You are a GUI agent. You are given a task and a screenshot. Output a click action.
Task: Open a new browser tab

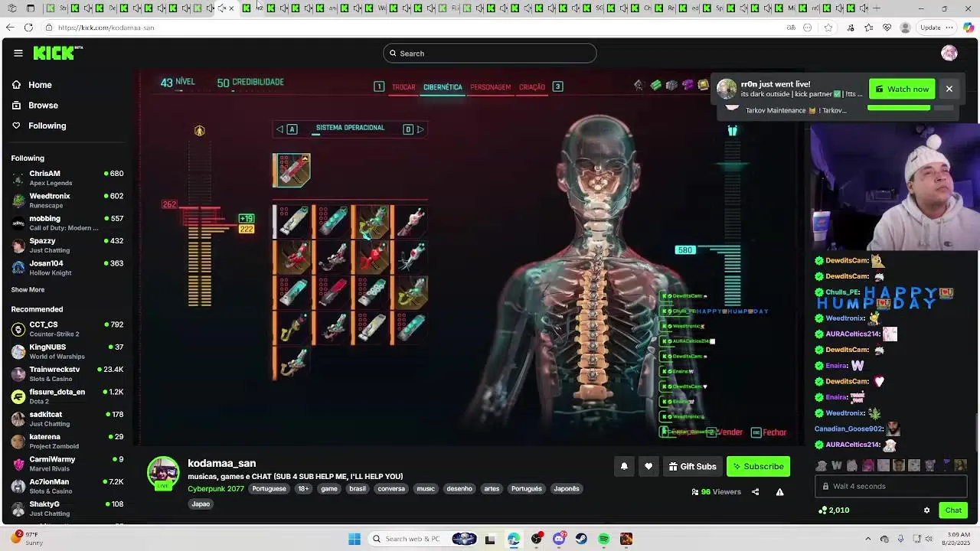click(877, 8)
